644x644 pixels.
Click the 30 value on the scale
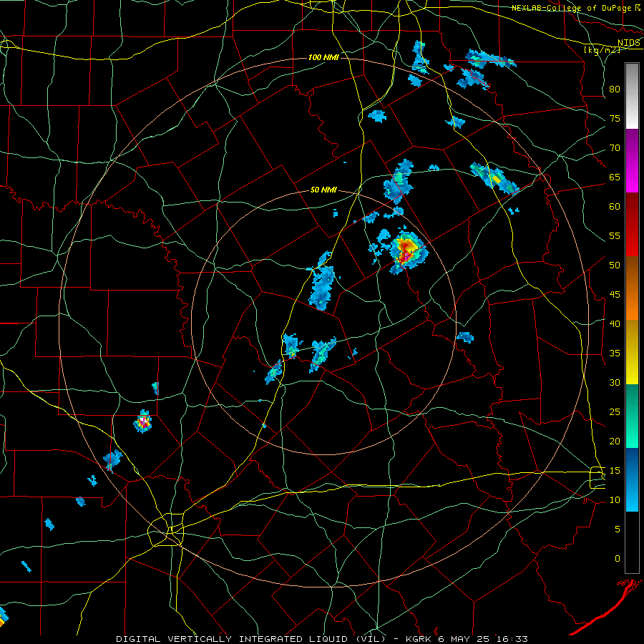point(615,382)
